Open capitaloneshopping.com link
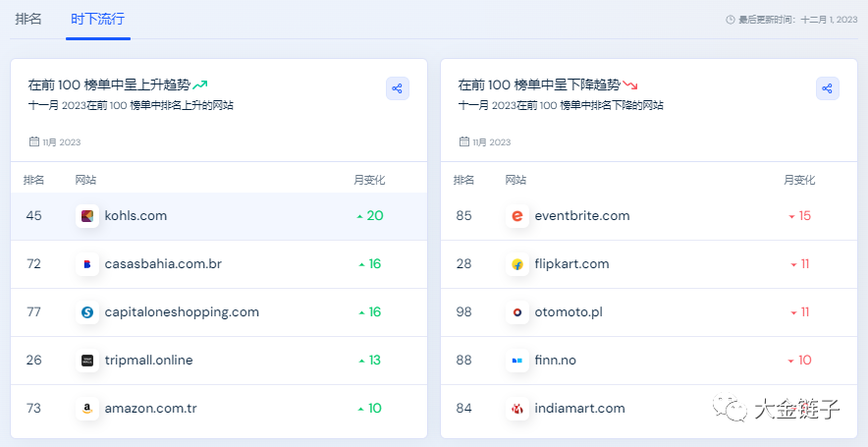This screenshot has height=447, width=868. (182, 311)
